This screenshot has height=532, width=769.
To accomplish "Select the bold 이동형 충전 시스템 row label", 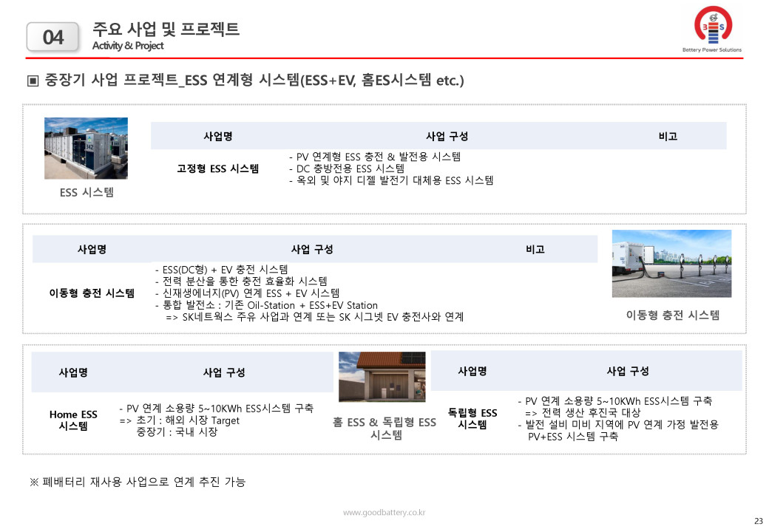I will click(92, 293).
